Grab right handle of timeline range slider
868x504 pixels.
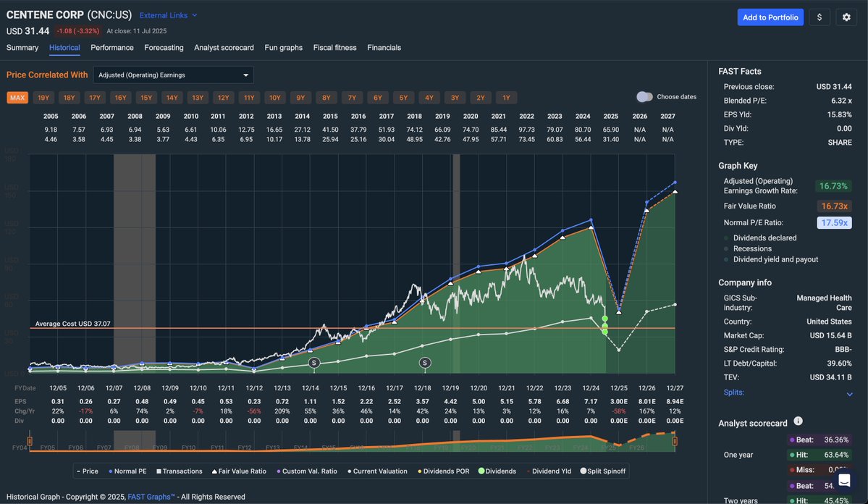pos(675,441)
